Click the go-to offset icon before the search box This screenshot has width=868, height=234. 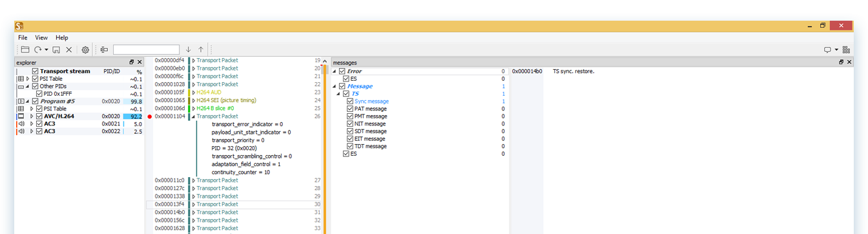tap(104, 50)
